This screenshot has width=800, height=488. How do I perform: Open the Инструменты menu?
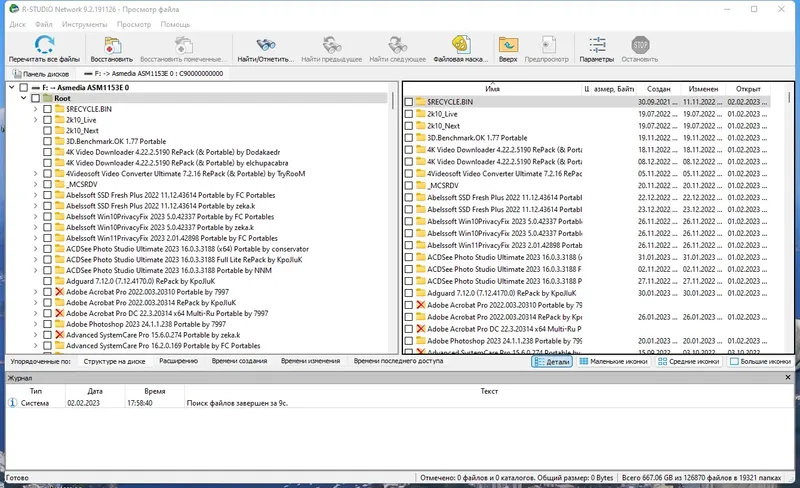tap(85, 24)
